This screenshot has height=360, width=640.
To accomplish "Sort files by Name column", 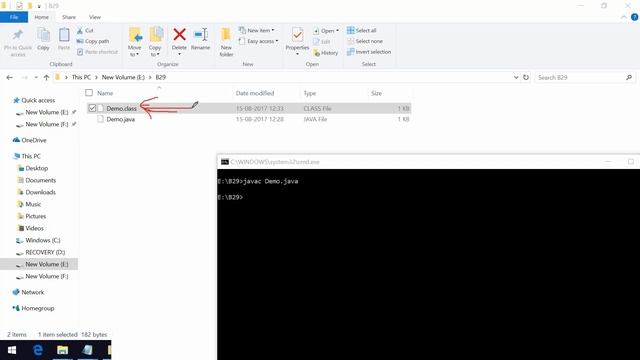I will click(105, 93).
